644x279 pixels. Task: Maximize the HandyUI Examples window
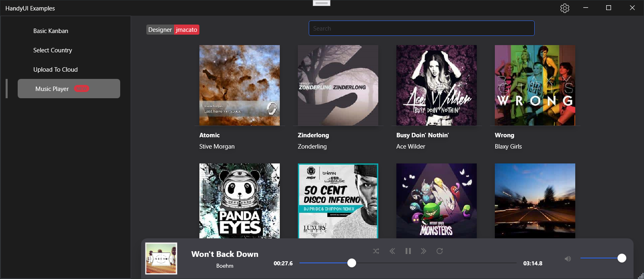(609, 8)
